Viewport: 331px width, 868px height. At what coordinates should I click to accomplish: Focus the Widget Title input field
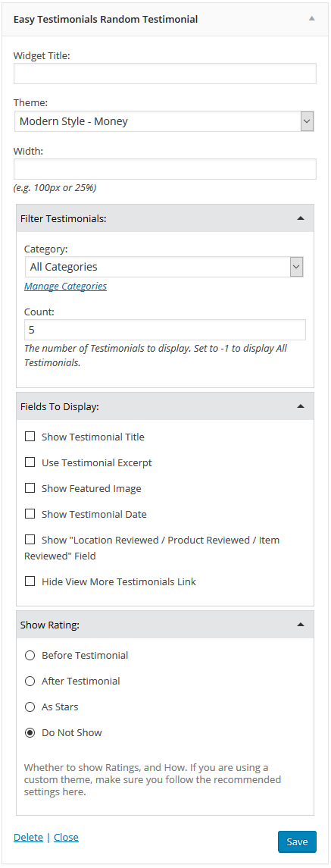coord(165,73)
